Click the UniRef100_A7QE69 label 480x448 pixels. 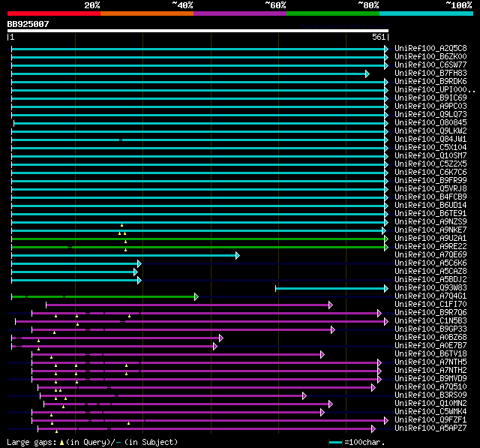tap(430, 255)
